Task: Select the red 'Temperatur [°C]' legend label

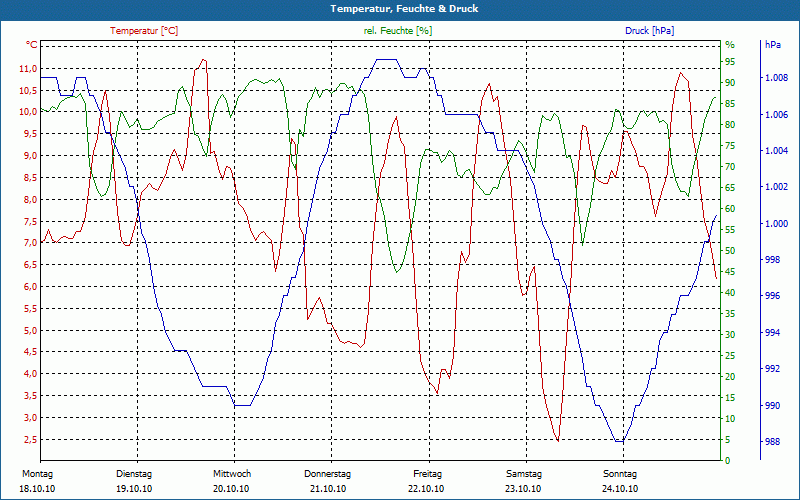Action: tap(144, 31)
